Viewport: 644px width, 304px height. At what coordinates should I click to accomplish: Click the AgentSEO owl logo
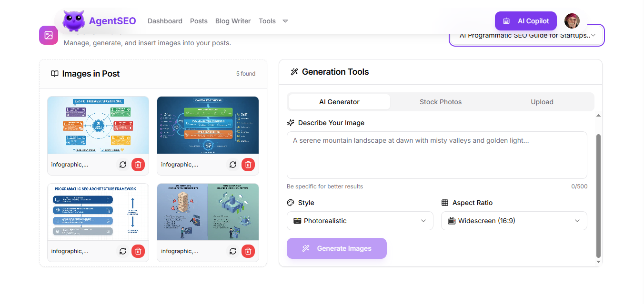point(74,21)
